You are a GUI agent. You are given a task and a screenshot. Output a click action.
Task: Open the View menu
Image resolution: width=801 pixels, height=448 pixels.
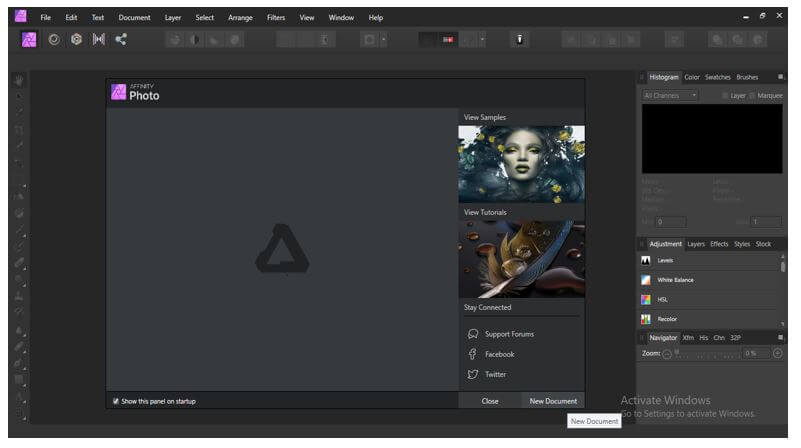(307, 17)
